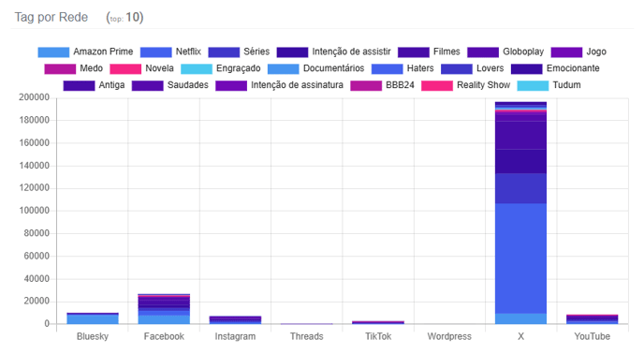Toggle the Netflix legend swatch
Viewport: 644px width, 354px height.
(x=155, y=52)
